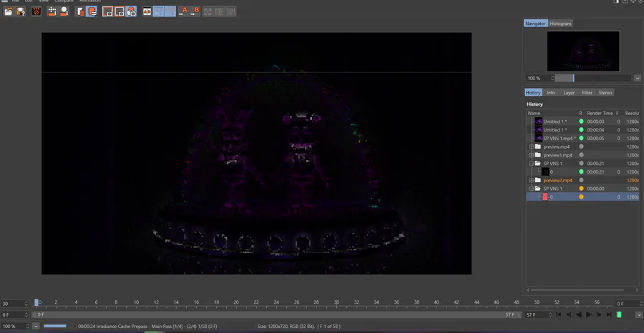Click the green status dot of SP VNS 1.mp4 *
Screen dimensions: 644x333
point(581,138)
